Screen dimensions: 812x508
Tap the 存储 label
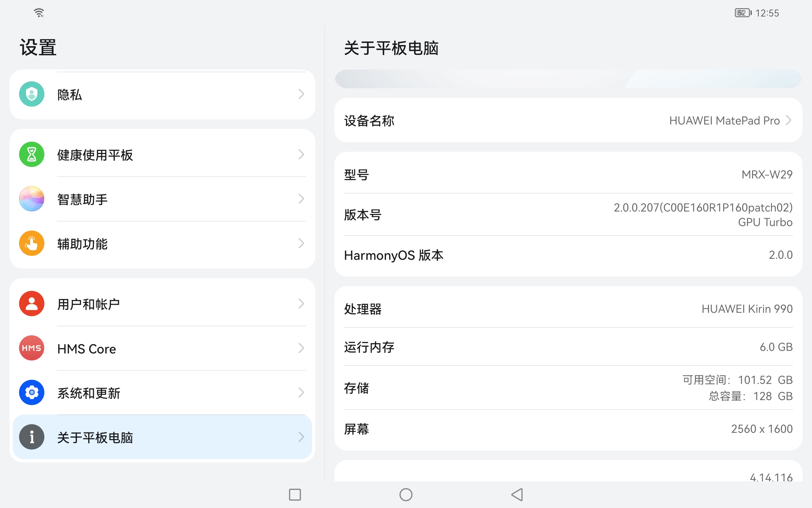coord(356,388)
